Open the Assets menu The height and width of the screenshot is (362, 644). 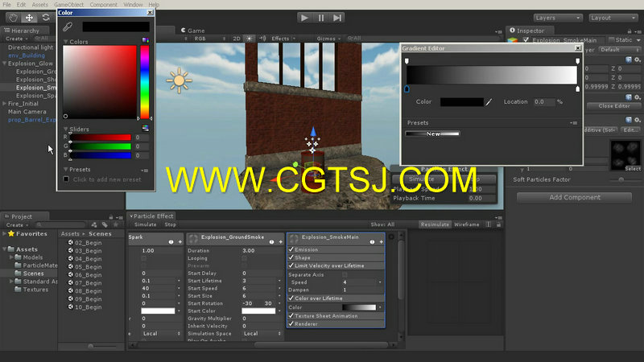click(39, 5)
